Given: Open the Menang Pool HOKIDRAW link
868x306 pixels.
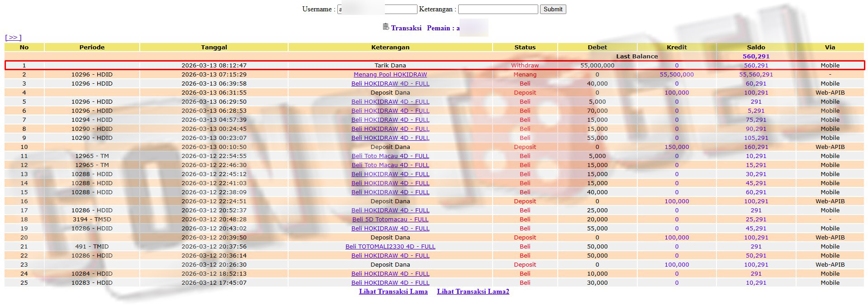Looking at the screenshot, I should click(390, 75).
